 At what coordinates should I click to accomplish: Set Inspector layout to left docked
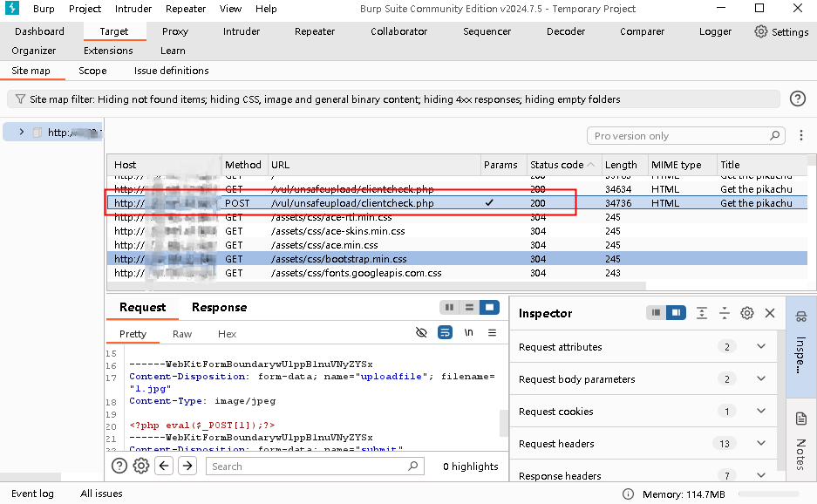pyautogui.click(x=656, y=313)
